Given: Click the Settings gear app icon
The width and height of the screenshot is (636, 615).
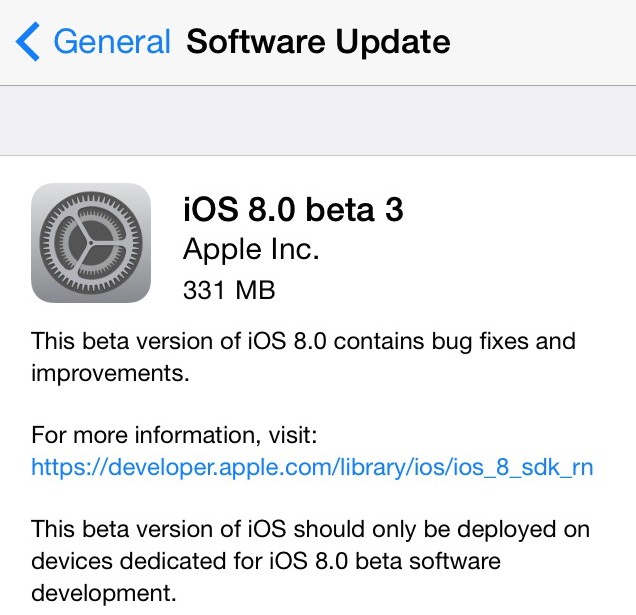Looking at the screenshot, I should 91,243.
